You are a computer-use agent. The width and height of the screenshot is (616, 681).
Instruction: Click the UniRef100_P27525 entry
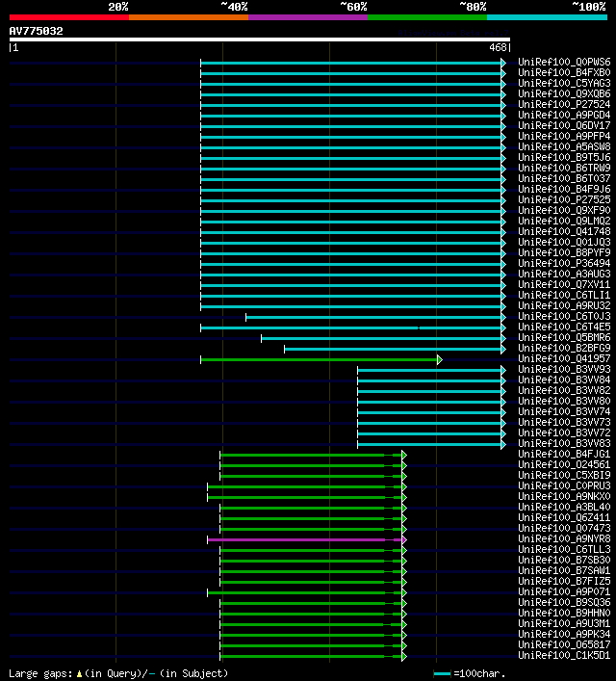(564, 199)
